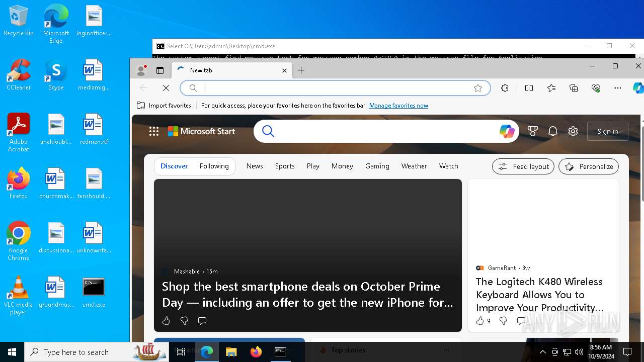The image size is (644, 362).
Task: Open the Play category
Action: click(x=313, y=166)
